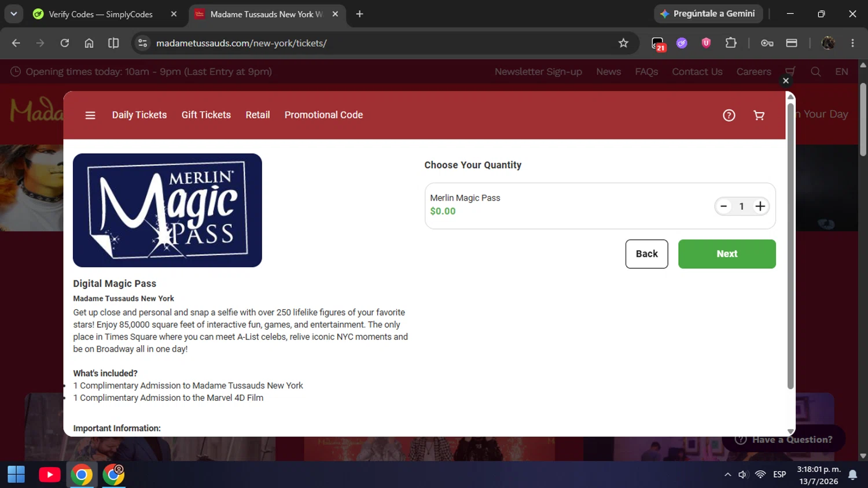Screen dimensions: 868x488
Task: Open the Careers link
Action: (753, 72)
